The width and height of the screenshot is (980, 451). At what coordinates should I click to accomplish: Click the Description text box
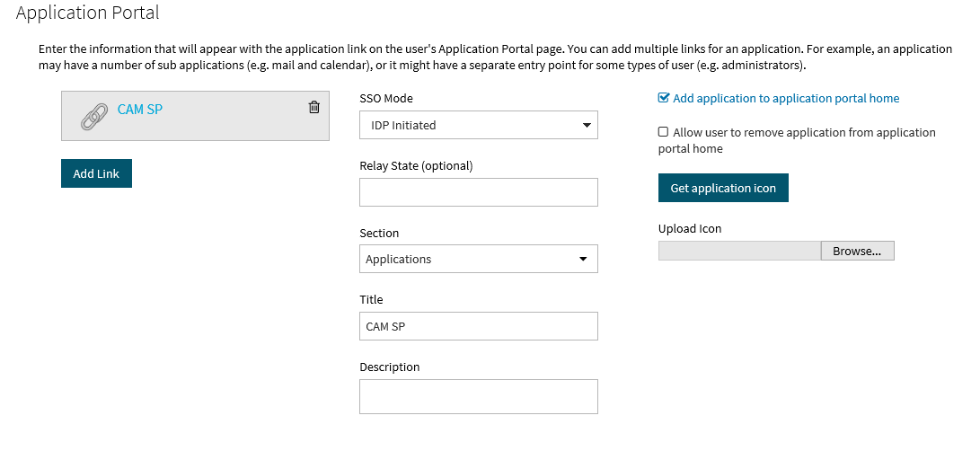pos(479,396)
